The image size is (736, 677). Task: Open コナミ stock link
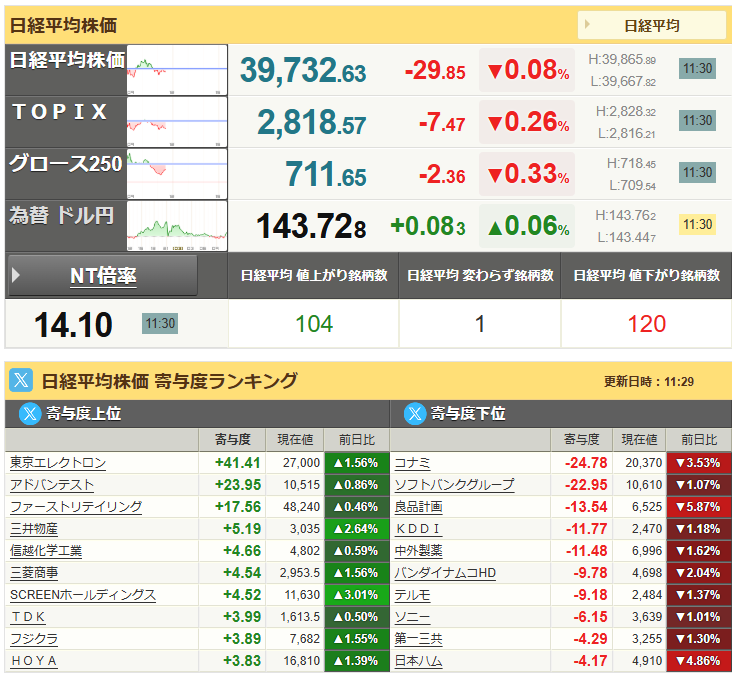point(412,463)
